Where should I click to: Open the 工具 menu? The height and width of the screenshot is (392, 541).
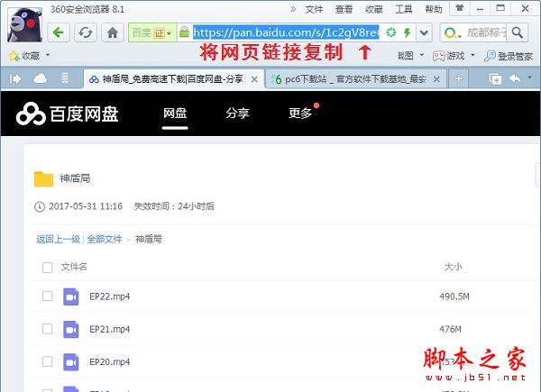[404, 9]
